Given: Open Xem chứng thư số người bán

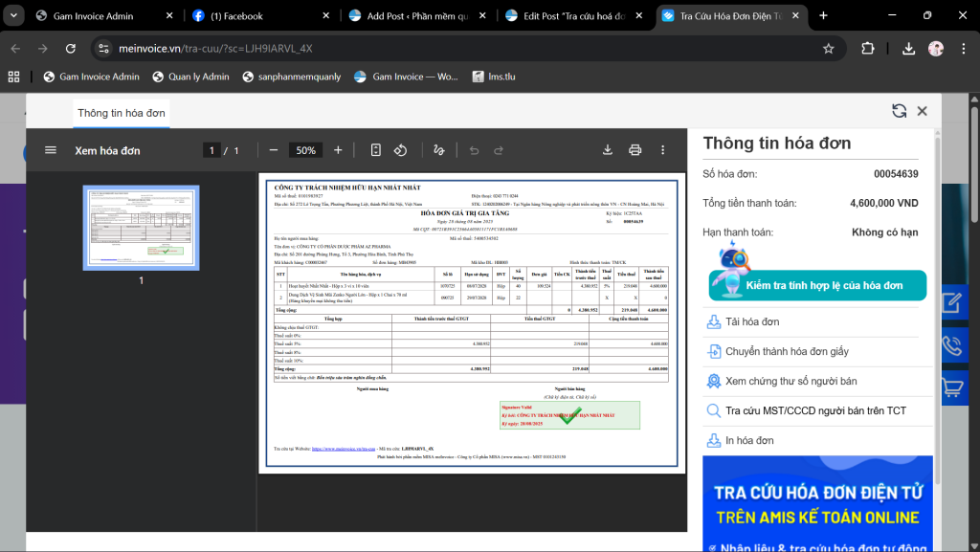Looking at the screenshot, I should 791,381.
